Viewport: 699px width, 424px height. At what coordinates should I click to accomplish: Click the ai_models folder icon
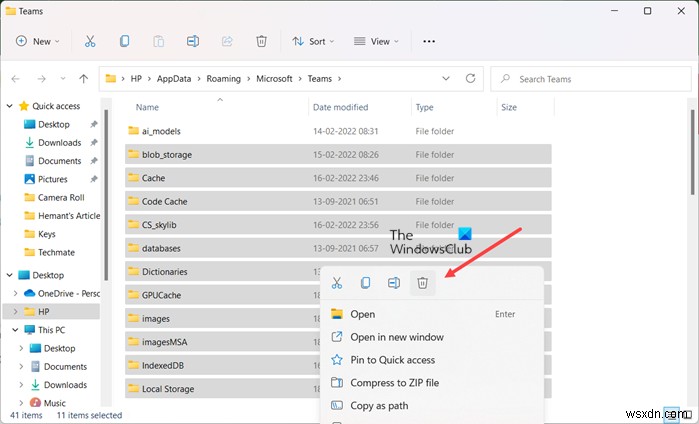pyautogui.click(x=133, y=131)
